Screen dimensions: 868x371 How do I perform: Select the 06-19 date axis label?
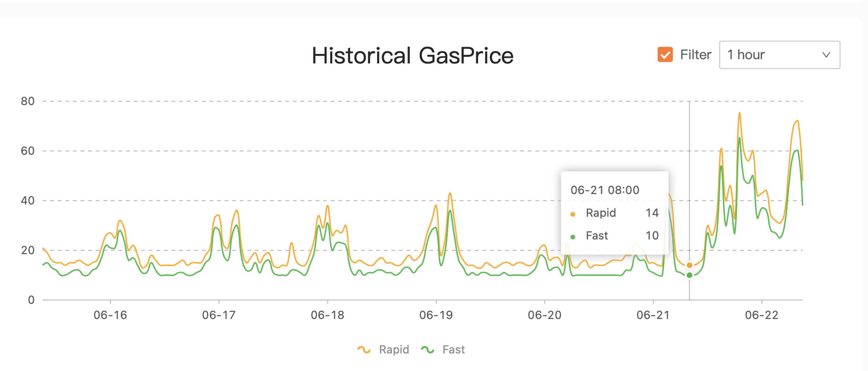[436, 315]
